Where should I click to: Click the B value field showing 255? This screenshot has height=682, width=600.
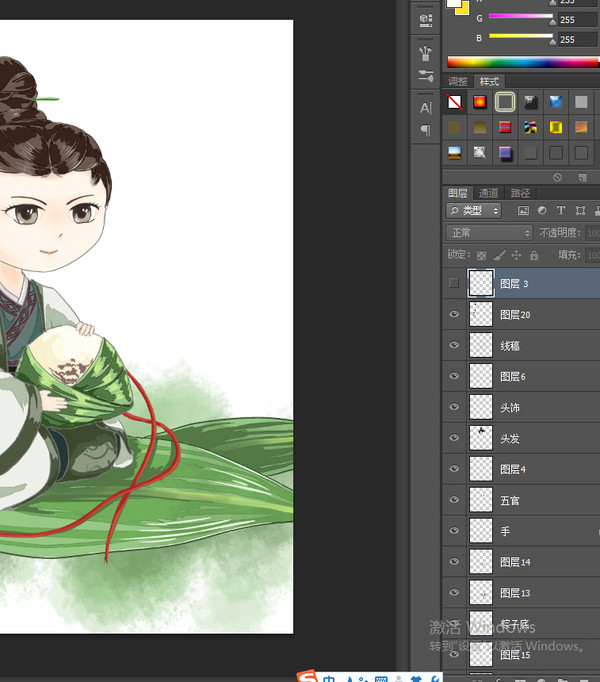[577, 40]
